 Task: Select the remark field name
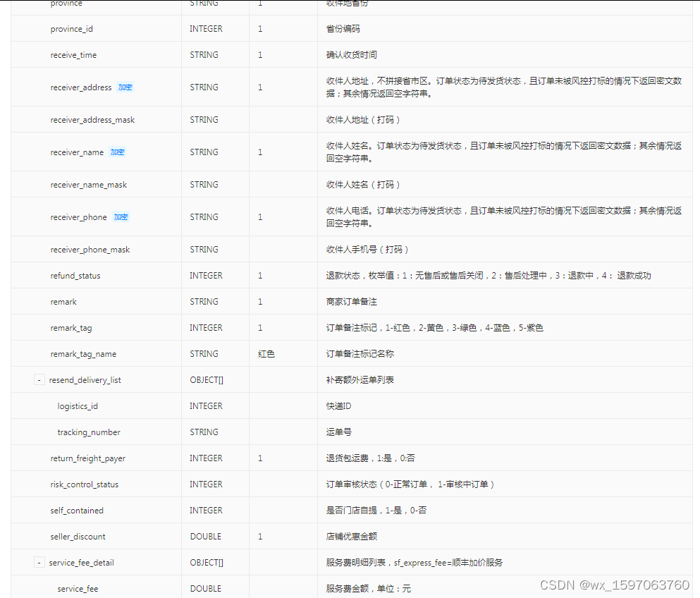coord(63,302)
